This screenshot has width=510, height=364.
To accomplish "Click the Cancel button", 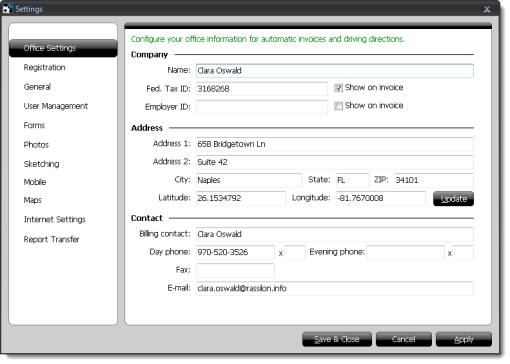I will pyautogui.click(x=404, y=339).
